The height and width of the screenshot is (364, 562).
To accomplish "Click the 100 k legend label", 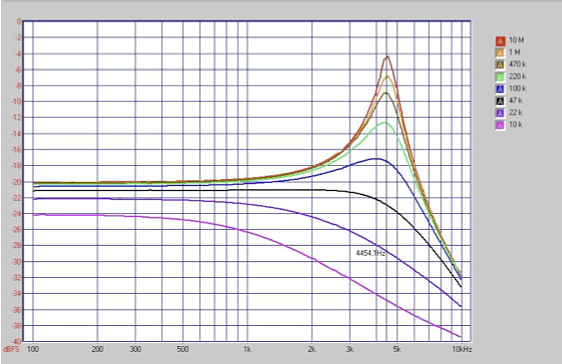I will [518, 88].
